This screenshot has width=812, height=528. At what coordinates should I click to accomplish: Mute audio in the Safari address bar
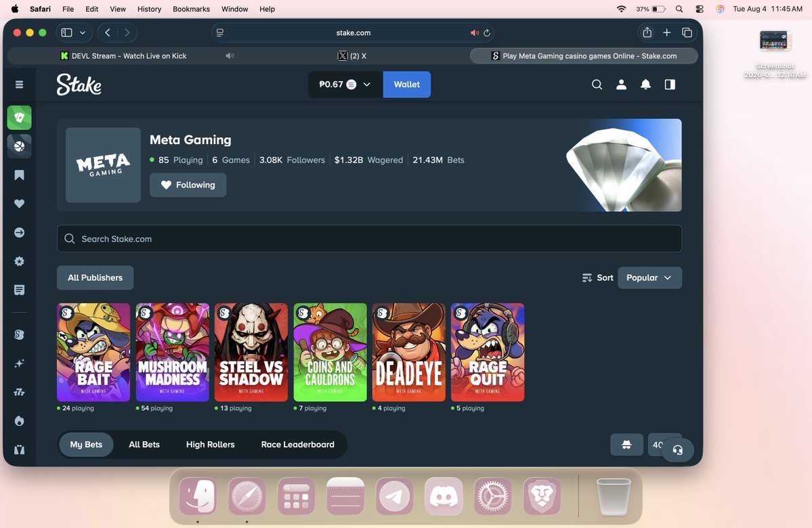click(474, 32)
